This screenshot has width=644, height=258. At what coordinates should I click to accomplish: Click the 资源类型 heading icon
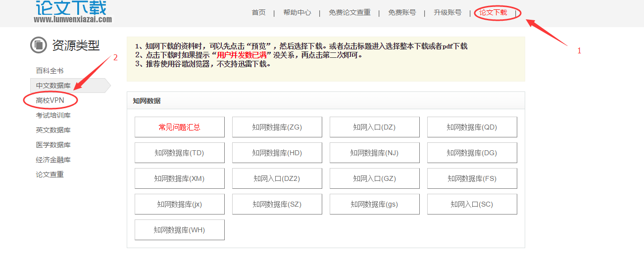pos(38,45)
